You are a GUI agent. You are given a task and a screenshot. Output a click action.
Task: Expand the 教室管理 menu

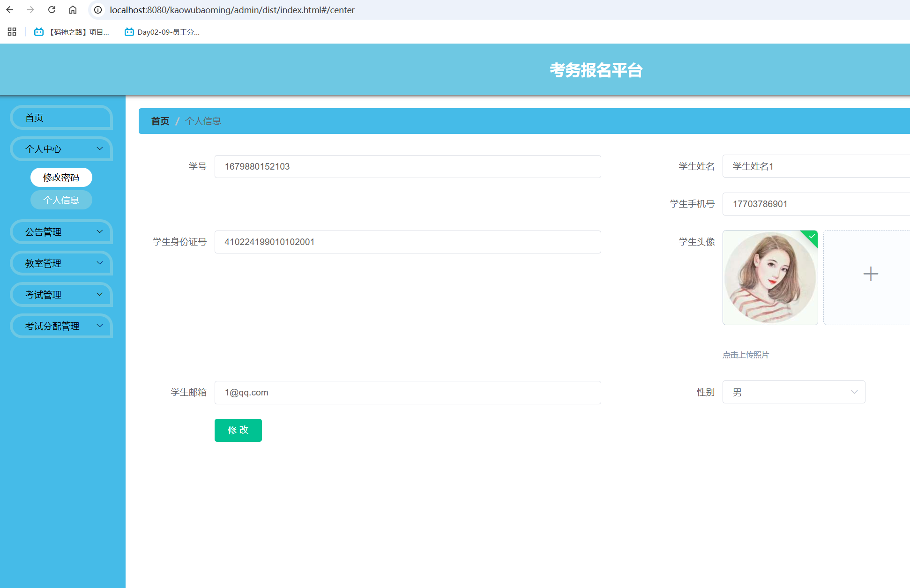click(61, 263)
